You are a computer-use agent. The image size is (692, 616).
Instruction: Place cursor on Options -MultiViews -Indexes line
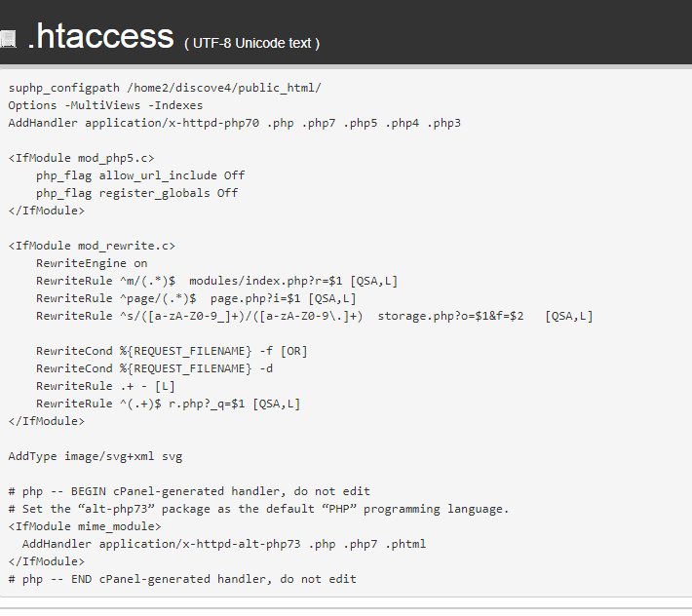[105, 105]
